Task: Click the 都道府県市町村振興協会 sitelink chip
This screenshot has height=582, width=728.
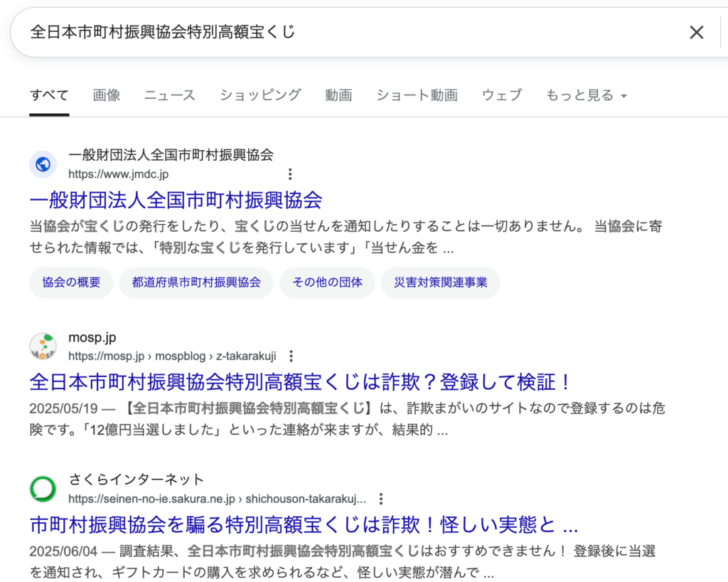Action: (196, 282)
